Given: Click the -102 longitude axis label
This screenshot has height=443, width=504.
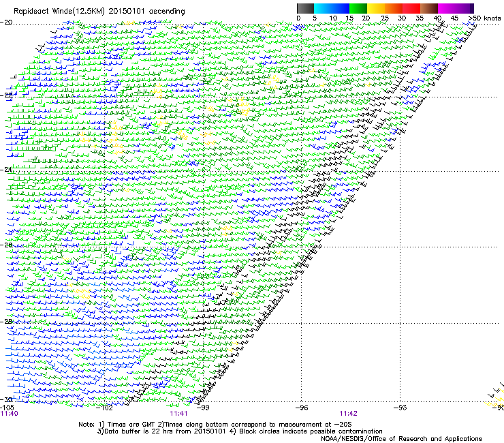Looking at the screenshot, I should point(105,408).
